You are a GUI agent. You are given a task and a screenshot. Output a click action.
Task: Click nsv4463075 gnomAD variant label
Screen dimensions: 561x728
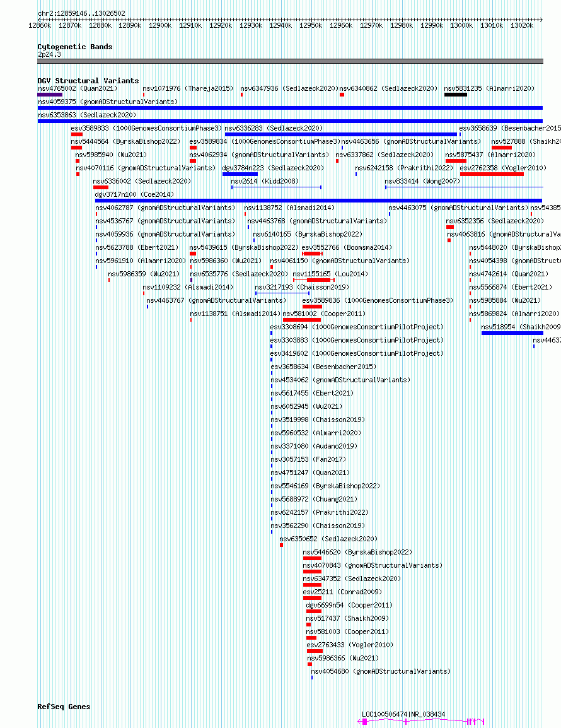458,208
